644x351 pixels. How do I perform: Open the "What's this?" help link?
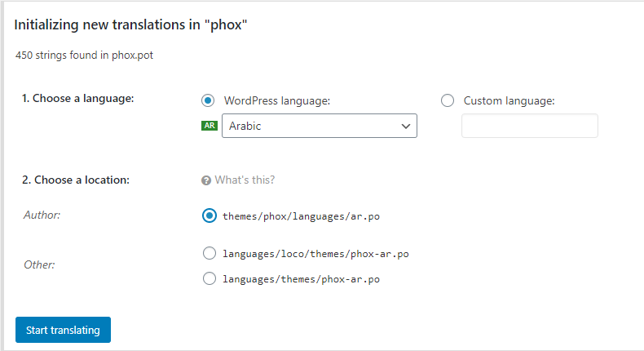(245, 180)
